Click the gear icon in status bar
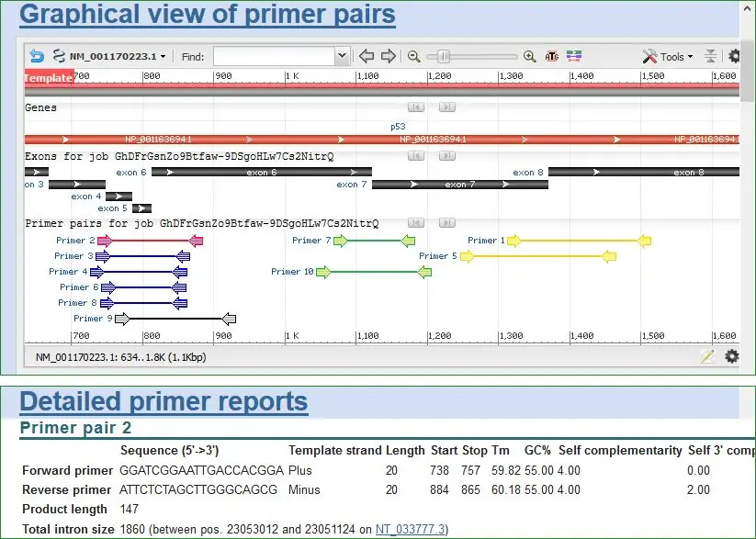756x539 pixels. [x=731, y=356]
